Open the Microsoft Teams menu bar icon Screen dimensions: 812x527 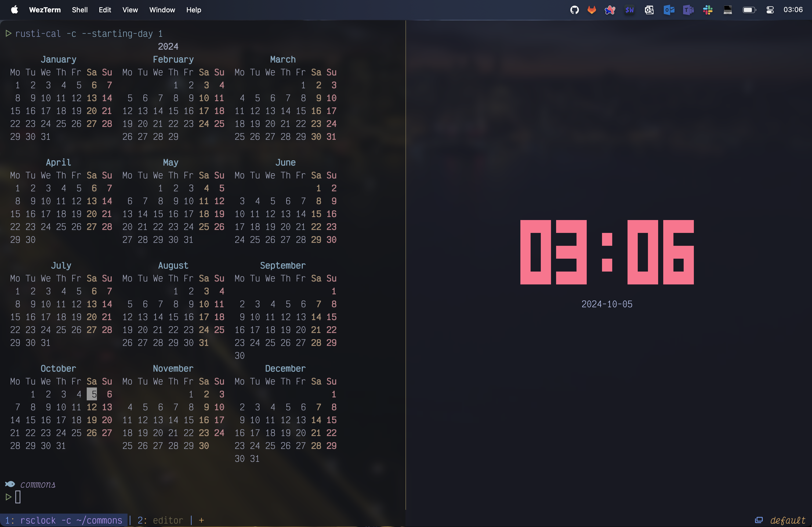(688, 10)
